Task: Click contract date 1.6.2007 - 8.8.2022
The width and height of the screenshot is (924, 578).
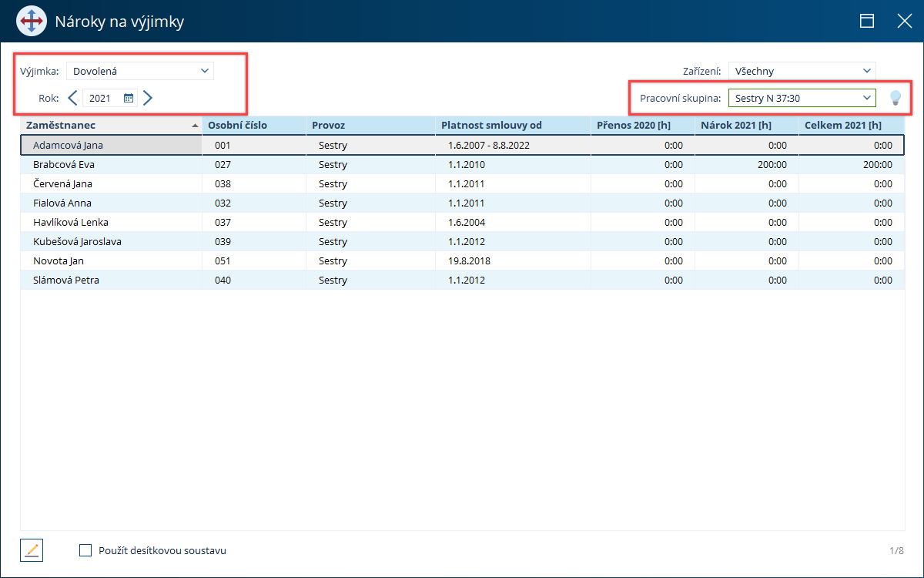Action: pyautogui.click(x=488, y=145)
